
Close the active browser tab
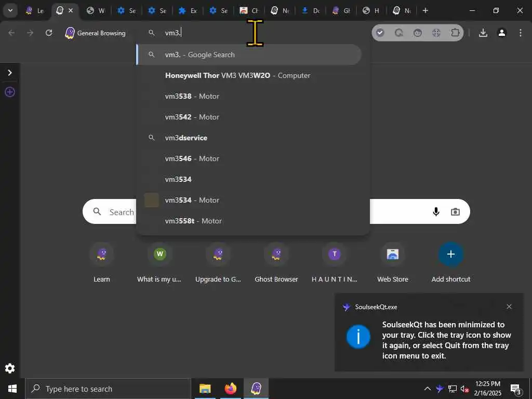71,10
